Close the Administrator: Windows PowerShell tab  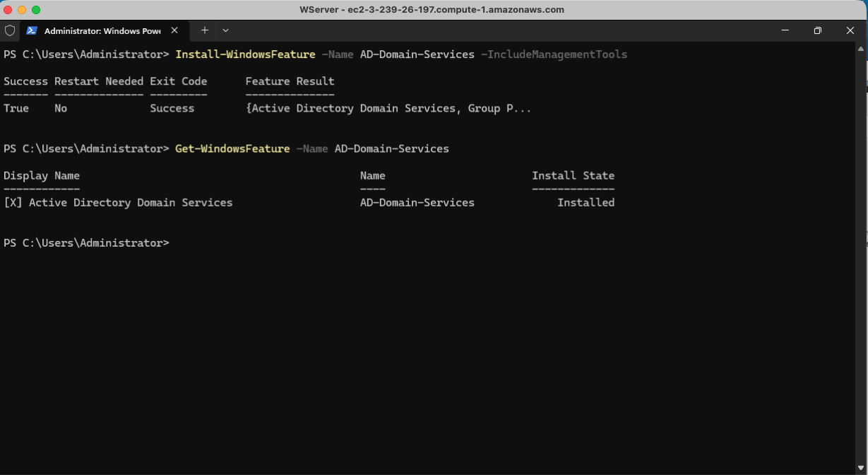tap(174, 30)
